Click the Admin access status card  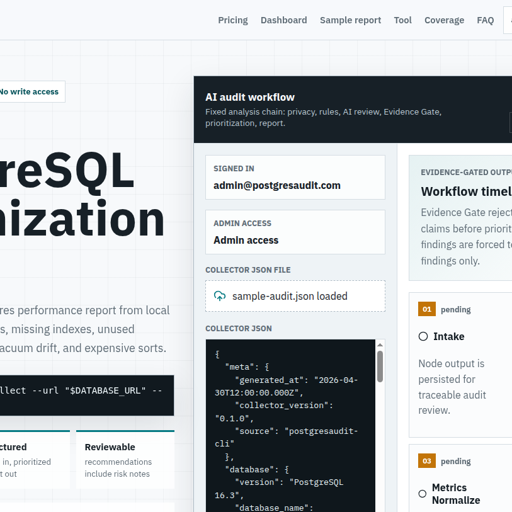click(x=295, y=232)
